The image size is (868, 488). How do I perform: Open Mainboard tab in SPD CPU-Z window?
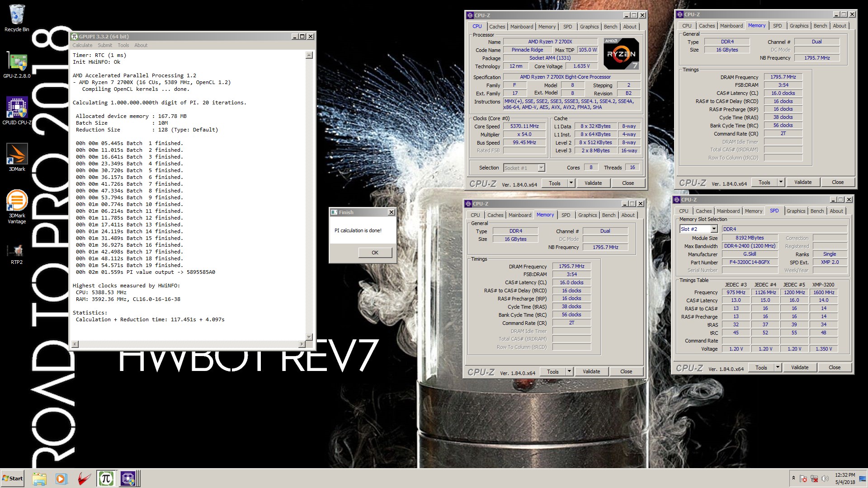(728, 211)
